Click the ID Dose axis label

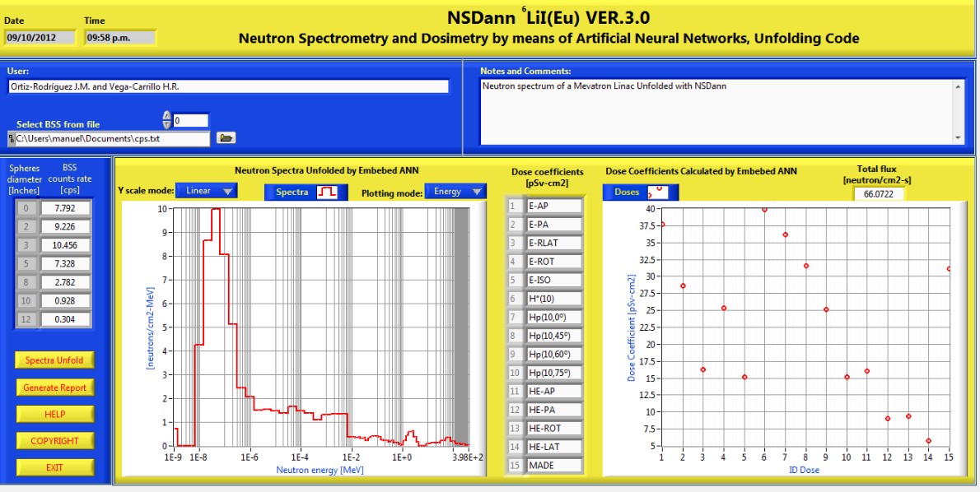[804, 470]
